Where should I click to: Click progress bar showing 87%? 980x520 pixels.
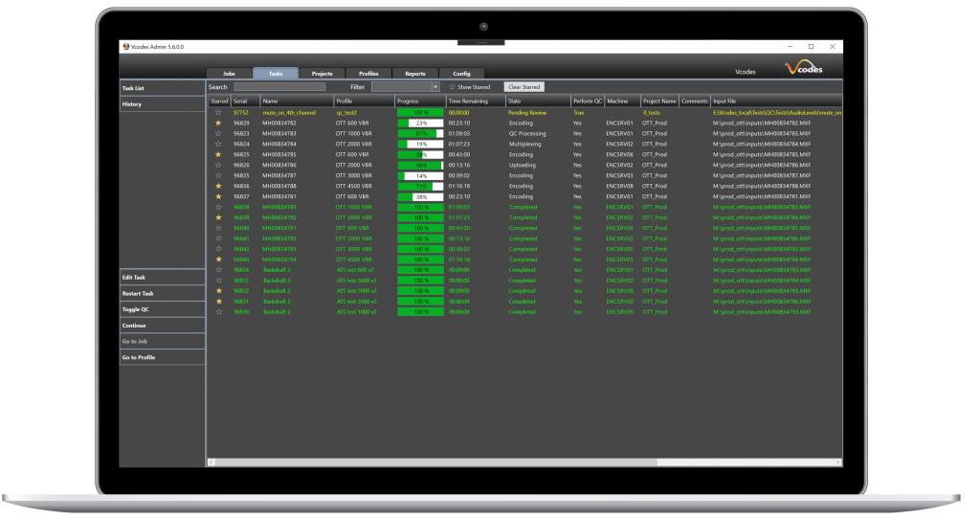click(x=421, y=133)
